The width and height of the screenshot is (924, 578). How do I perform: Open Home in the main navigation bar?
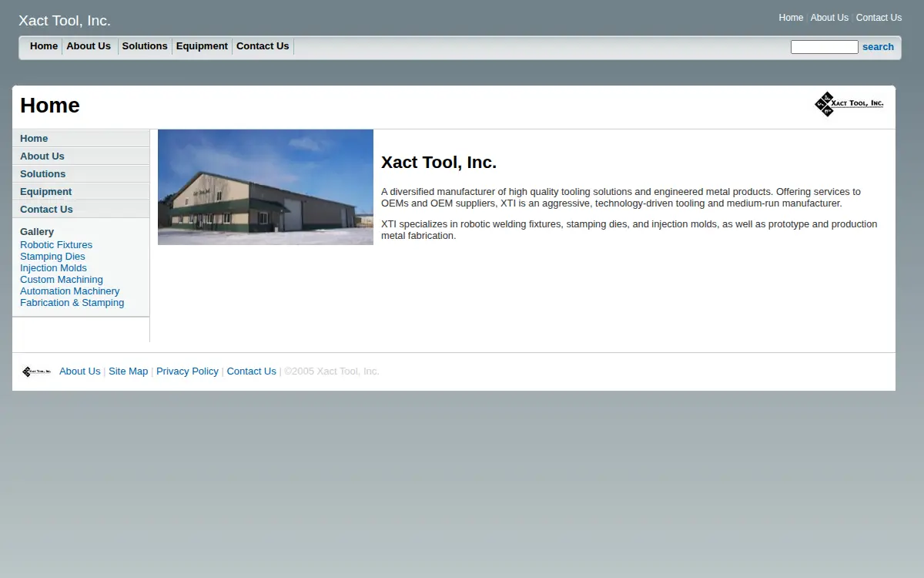click(x=44, y=46)
